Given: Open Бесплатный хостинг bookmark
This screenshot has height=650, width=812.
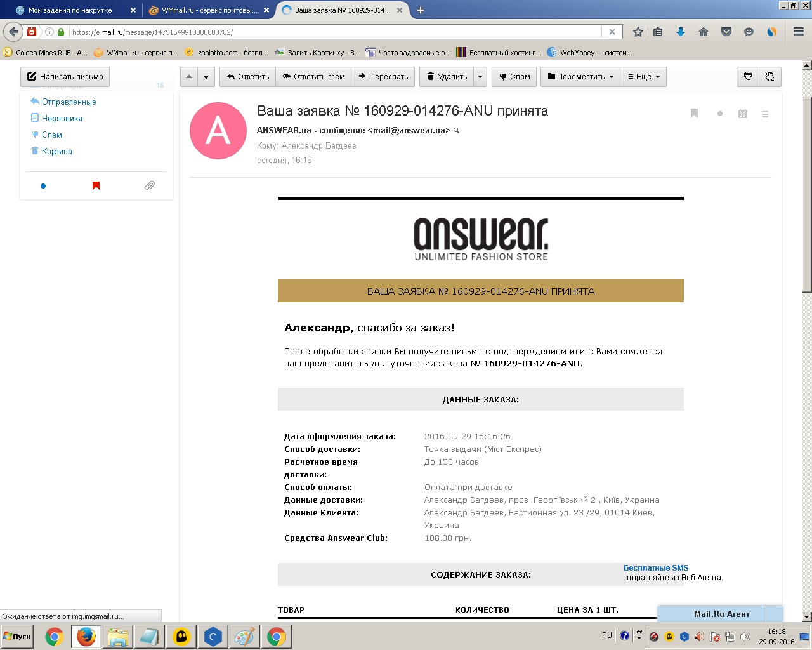Looking at the screenshot, I should coord(499,53).
